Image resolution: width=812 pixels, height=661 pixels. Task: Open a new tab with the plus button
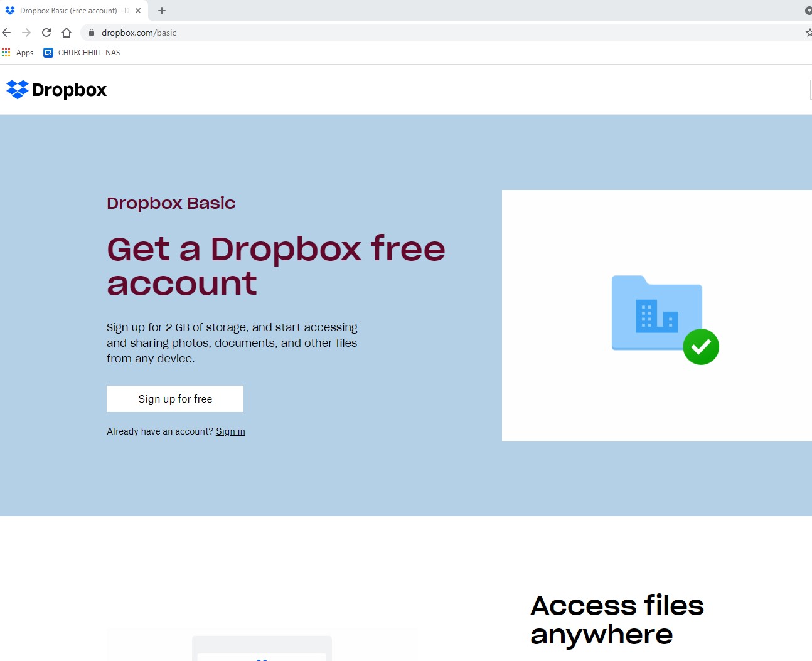(x=162, y=11)
